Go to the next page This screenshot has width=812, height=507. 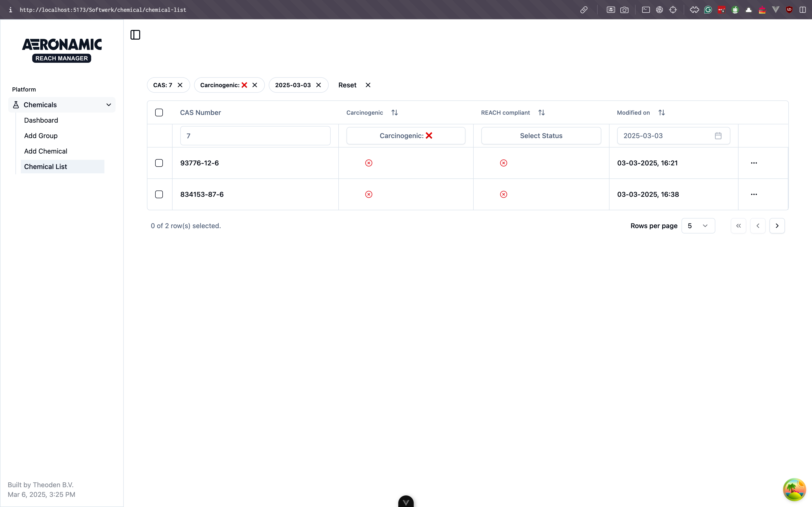(x=777, y=226)
